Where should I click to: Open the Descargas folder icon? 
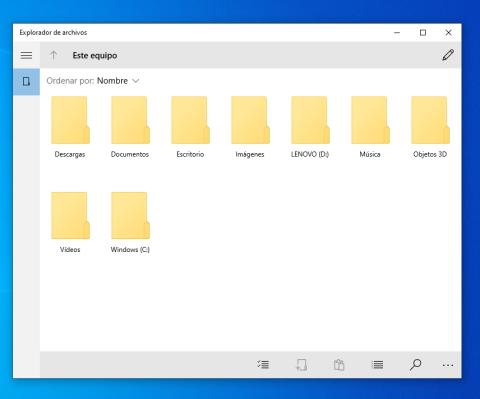[70, 120]
